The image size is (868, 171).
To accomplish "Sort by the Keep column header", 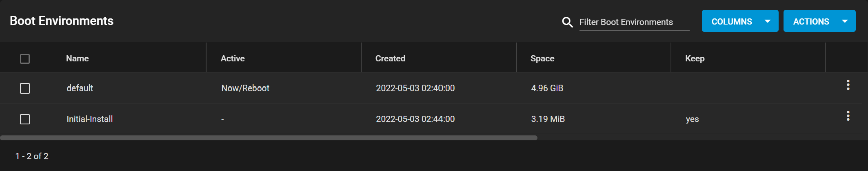I will coord(695,59).
